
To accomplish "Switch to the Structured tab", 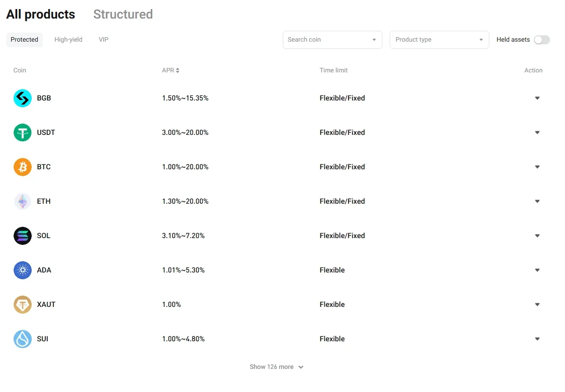I will click(x=123, y=14).
